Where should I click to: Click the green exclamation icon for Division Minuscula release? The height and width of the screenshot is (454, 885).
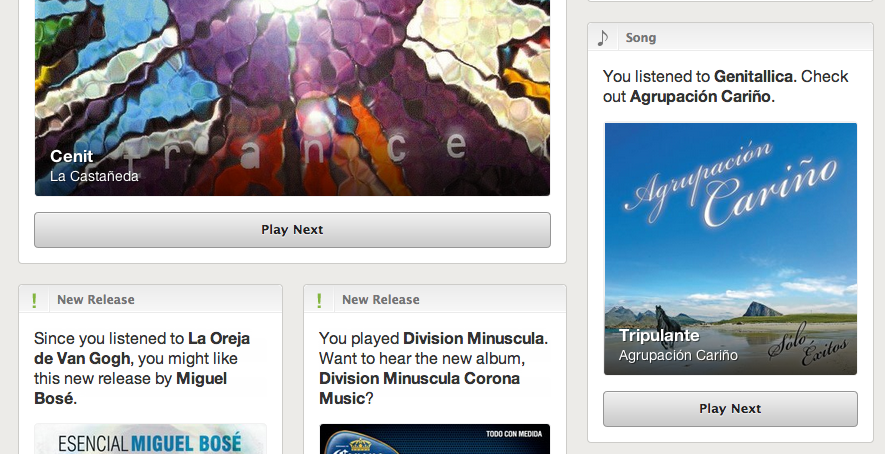(319, 300)
